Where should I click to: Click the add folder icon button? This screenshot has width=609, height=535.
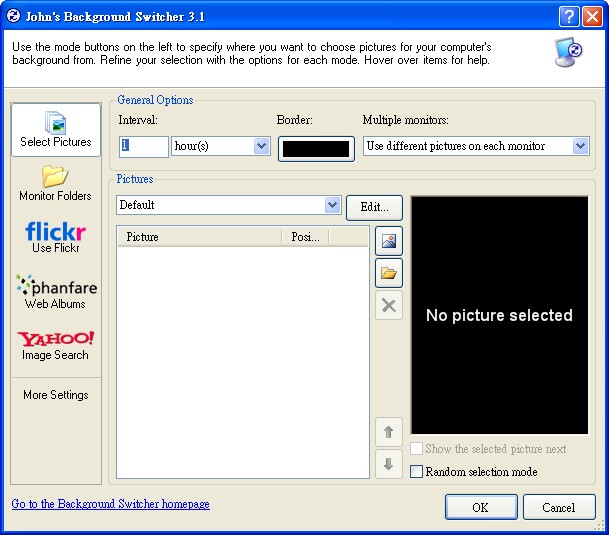389,273
